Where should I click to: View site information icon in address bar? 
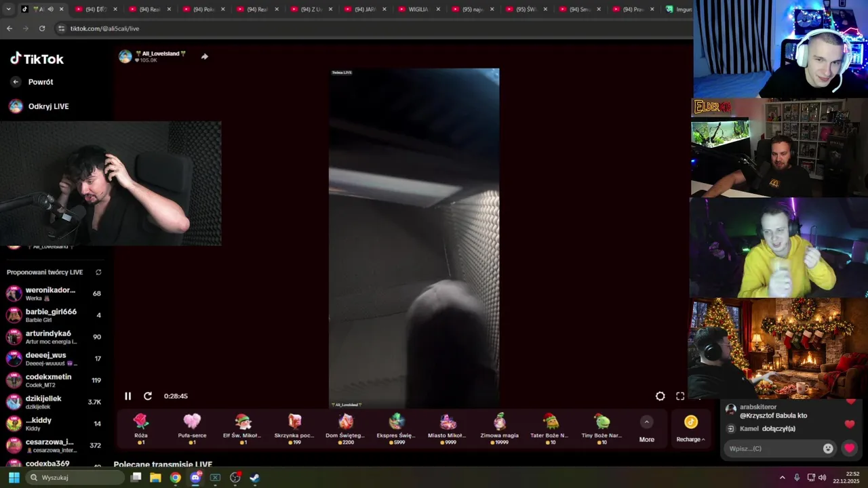61,28
